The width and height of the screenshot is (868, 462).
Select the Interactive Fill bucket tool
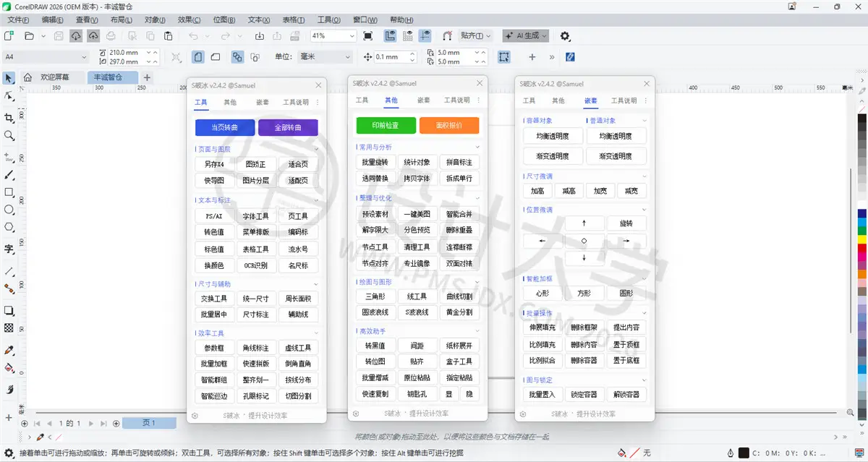[9, 368]
